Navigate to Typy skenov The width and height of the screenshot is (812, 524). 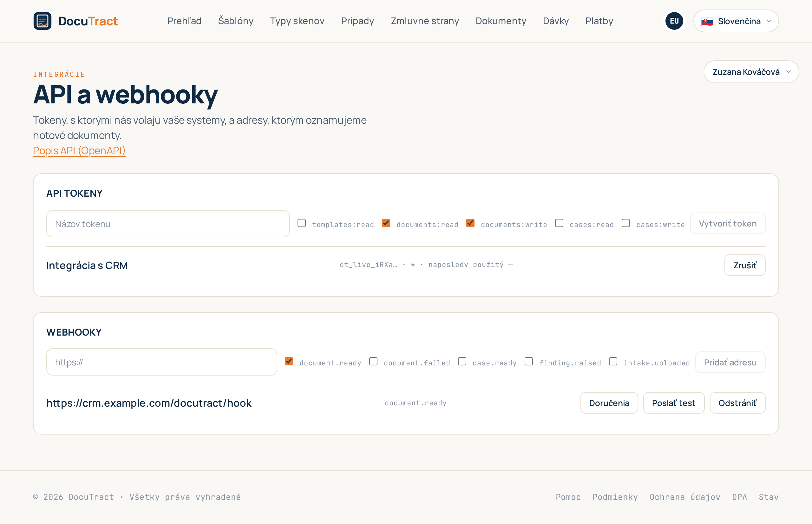297,21
